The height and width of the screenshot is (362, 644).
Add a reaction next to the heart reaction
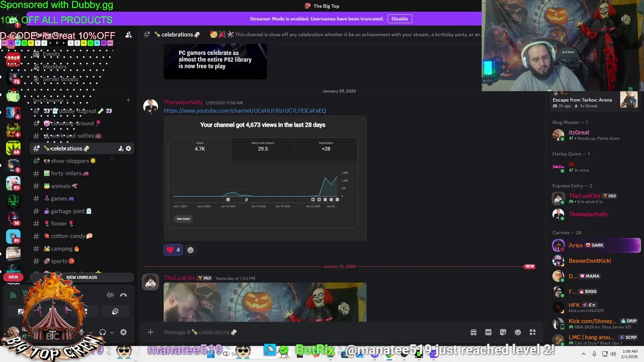click(x=191, y=250)
